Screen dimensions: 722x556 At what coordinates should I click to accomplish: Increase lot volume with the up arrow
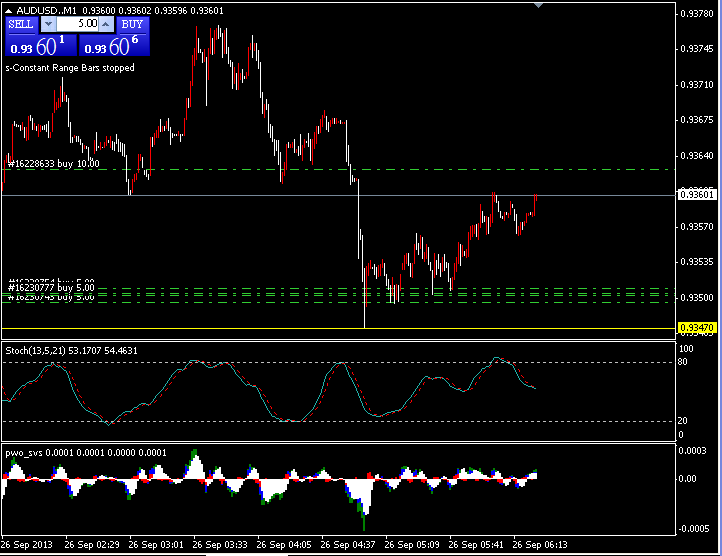(106, 24)
